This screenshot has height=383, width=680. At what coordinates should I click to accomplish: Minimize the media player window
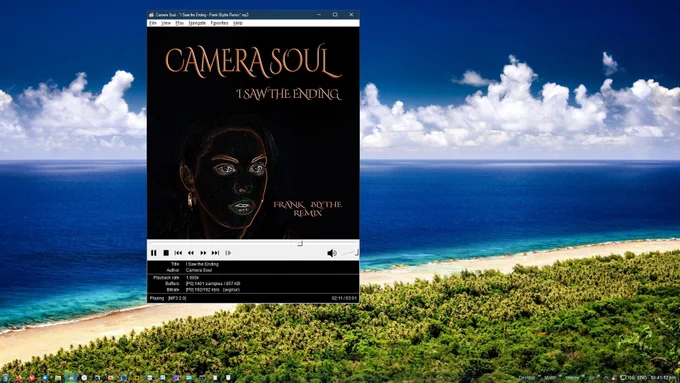pos(319,15)
